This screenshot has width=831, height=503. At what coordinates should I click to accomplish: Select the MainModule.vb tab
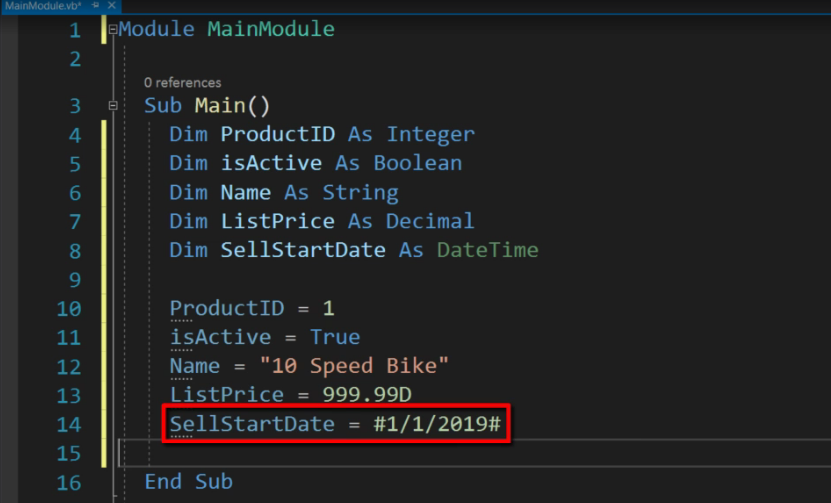click(x=43, y=6)
